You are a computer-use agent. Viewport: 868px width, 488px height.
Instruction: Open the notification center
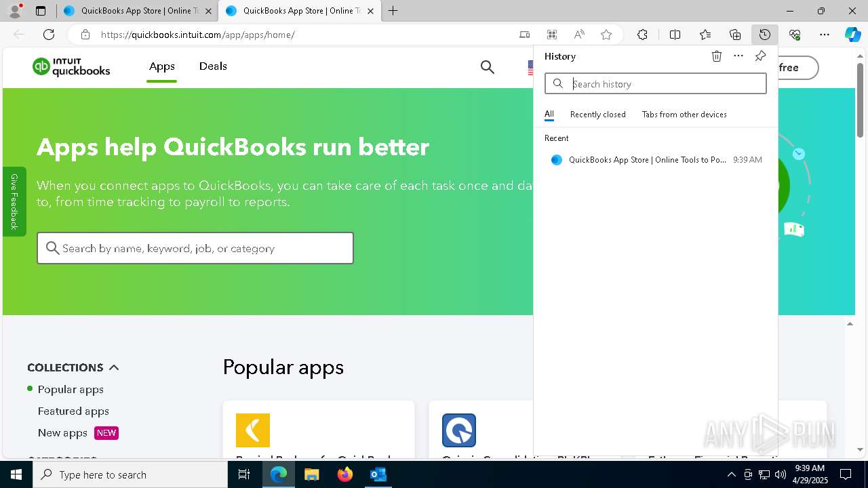[846, 474]
